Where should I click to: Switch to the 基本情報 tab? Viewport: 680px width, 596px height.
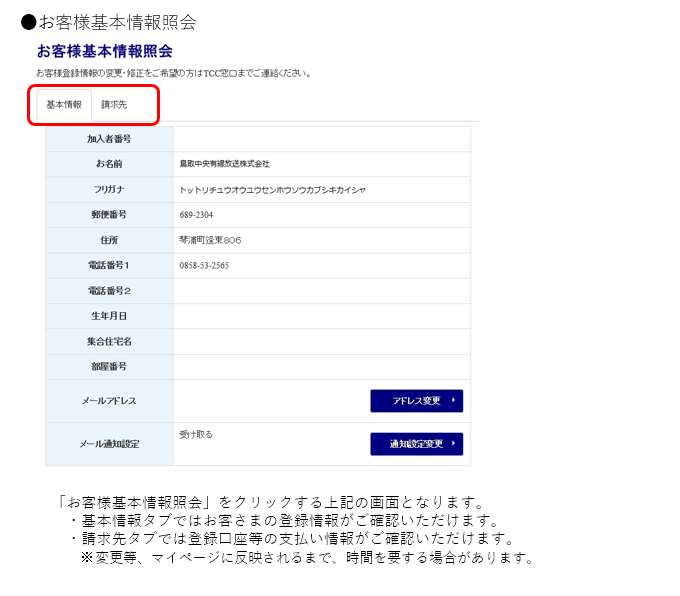[x=64, y=105]
